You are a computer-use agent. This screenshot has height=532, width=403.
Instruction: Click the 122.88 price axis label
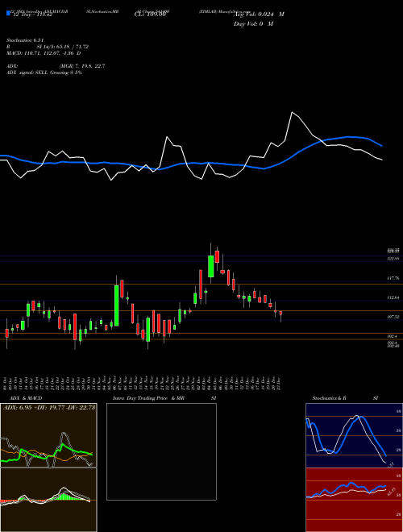393,259
